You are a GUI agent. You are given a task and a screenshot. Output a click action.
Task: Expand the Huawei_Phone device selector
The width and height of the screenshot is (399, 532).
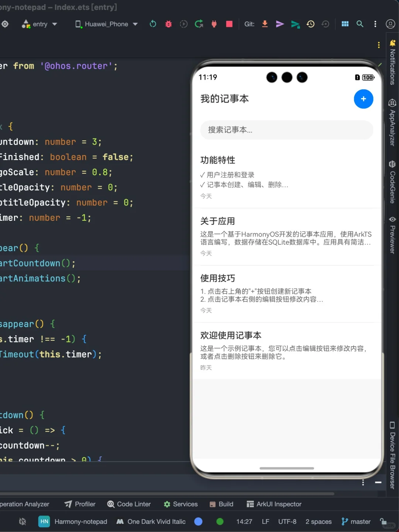(106, 24)
